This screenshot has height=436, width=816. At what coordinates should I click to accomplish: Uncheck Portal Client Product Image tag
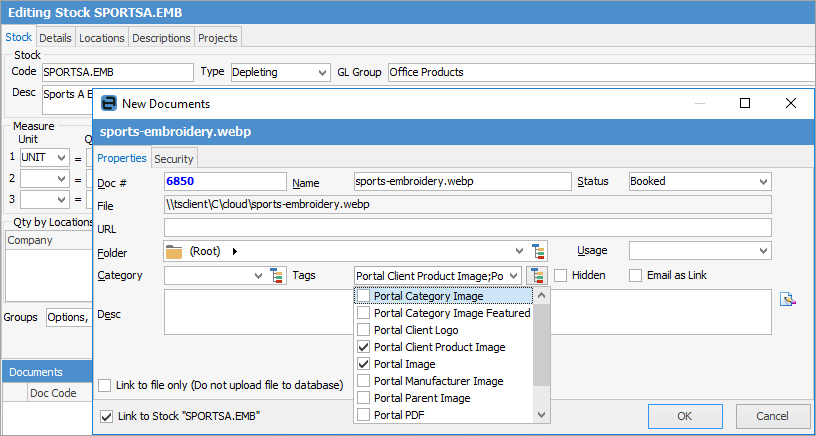pyautogui.click(x=363, y=347)
